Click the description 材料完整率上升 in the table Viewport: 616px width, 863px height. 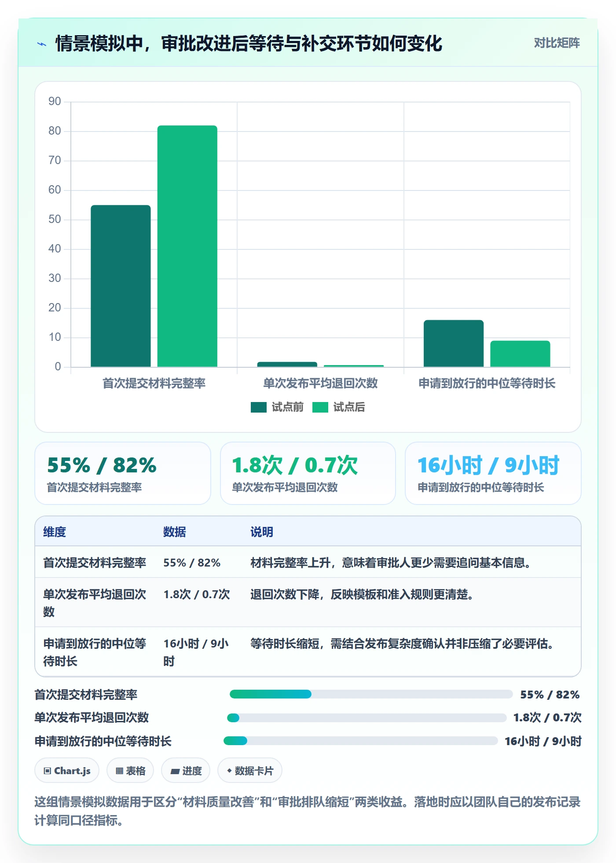390,563
